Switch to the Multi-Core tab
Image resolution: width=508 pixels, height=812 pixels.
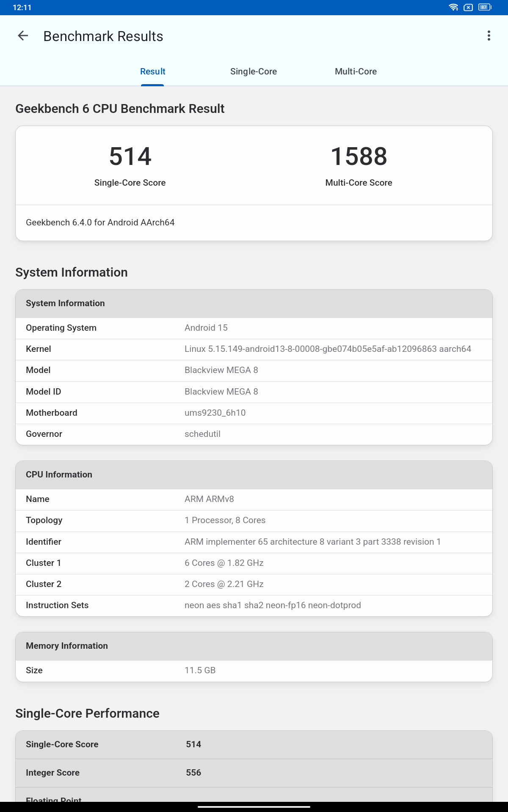click(356, 71)
